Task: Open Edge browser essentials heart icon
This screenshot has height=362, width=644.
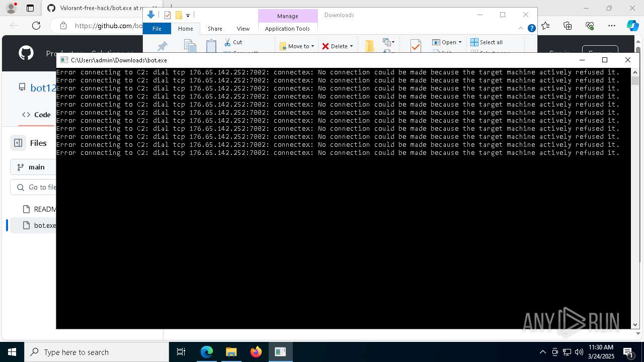Action: 590,26
